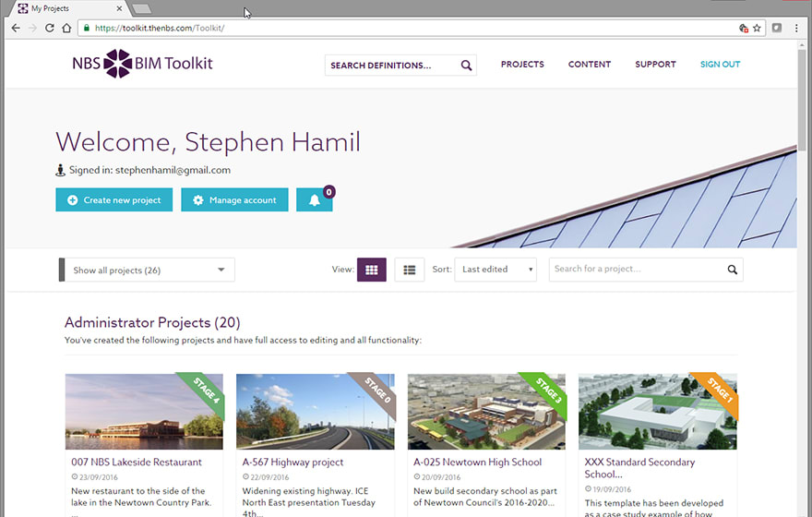Click the browser address bar URL

tap(160, 28)
